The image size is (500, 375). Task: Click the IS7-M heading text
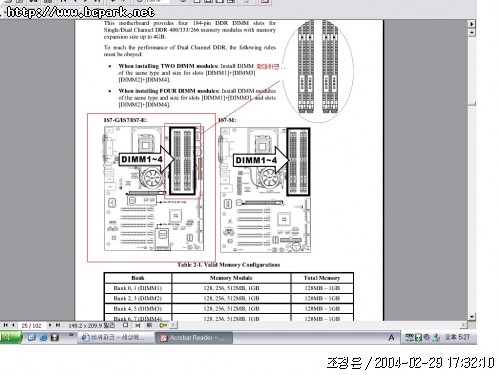[227, 120]
